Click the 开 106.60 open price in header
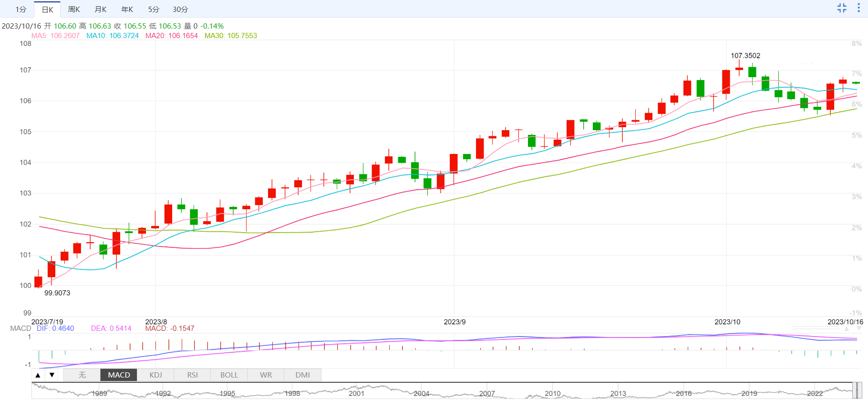 pyautogui.click(x=60, y=26)
